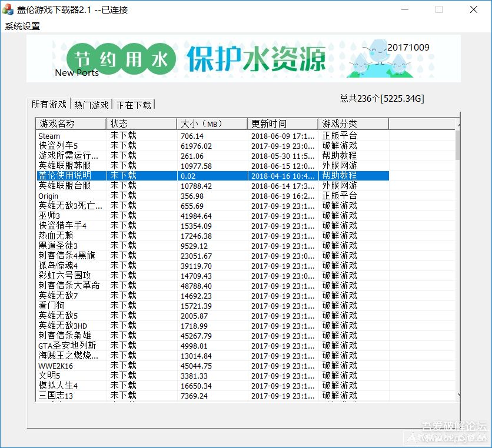This screenshot has width=492, height=448.
Task: Click the 节约用水 water-saving banner
Action: pyautogui.click(x=256, y=59)
